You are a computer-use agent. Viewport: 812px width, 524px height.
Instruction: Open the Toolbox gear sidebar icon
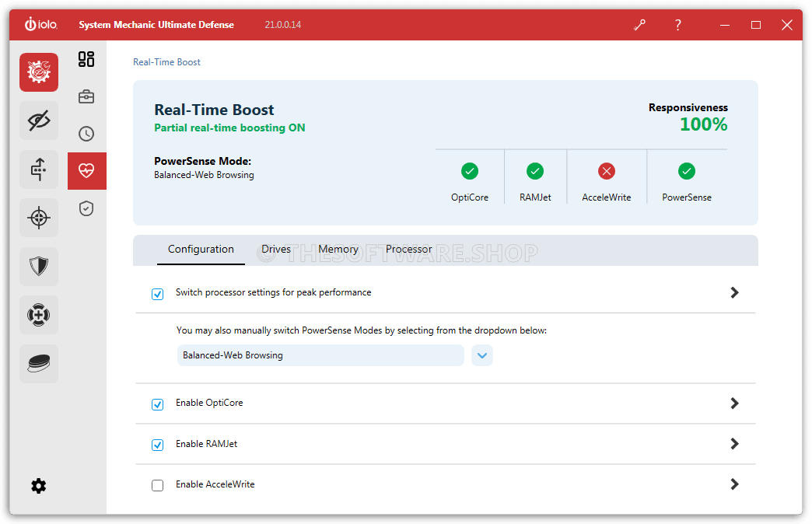click(39, 72)
